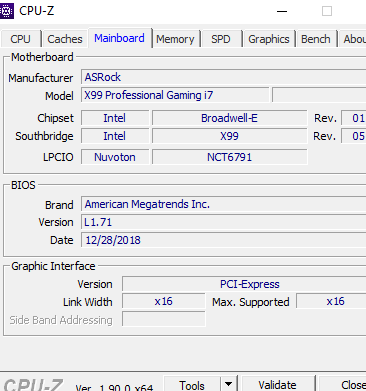
Task: Go to the Memory tab
Action: [x=175, y=39]
